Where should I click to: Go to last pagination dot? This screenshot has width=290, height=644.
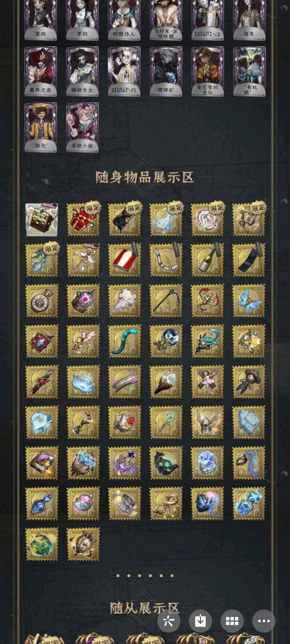tap(172, 576)
